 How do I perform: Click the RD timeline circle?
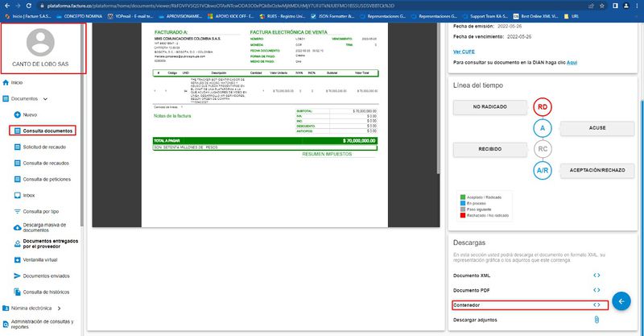click(543, 107)
